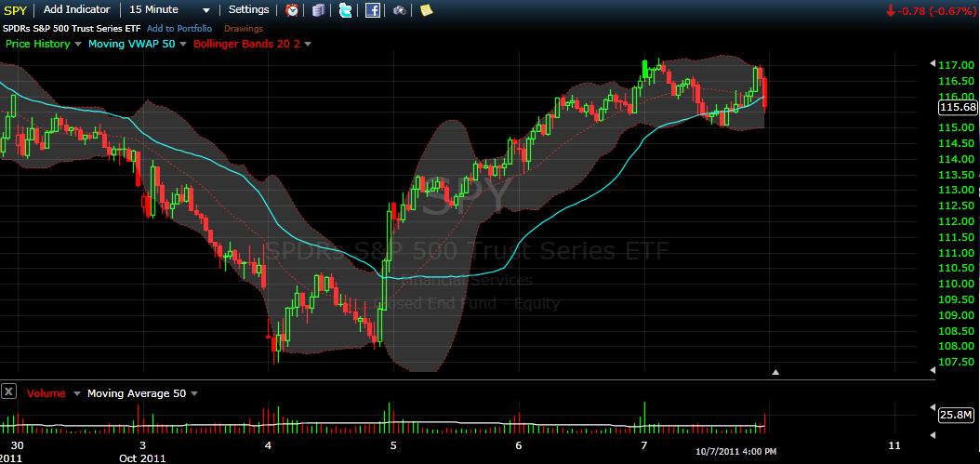
Task: Click the arrow above the 25.8M volume label
Action: point(933,406)
